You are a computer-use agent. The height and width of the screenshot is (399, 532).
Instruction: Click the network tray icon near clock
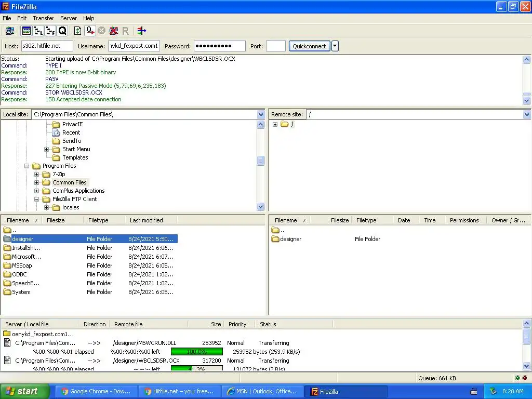click(x=494, y=391)
